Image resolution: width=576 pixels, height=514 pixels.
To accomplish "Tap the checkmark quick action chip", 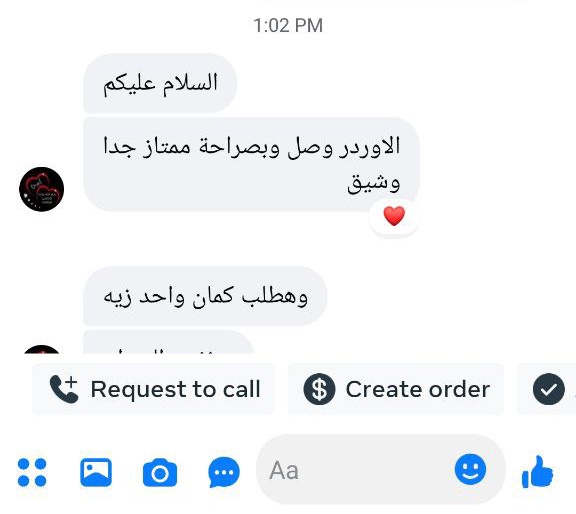I will click(x=547, y=389).
